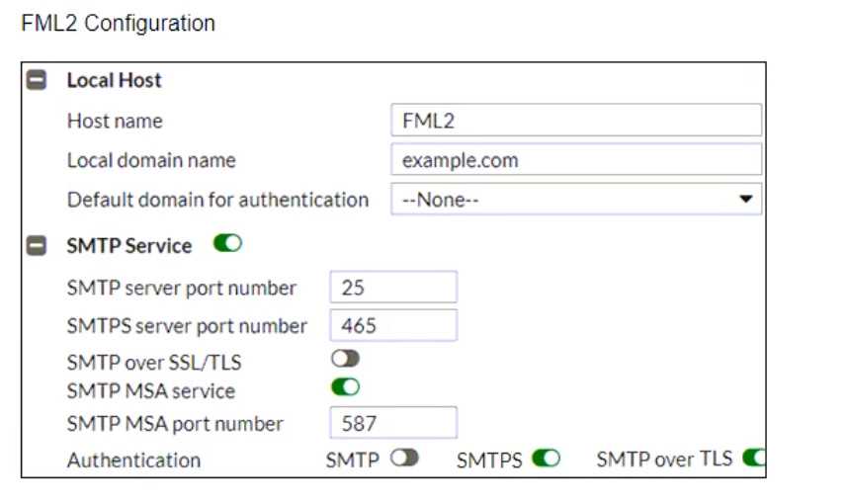Enable SMTP over SSL/TLS switch
848x504 pixels.
345,361
